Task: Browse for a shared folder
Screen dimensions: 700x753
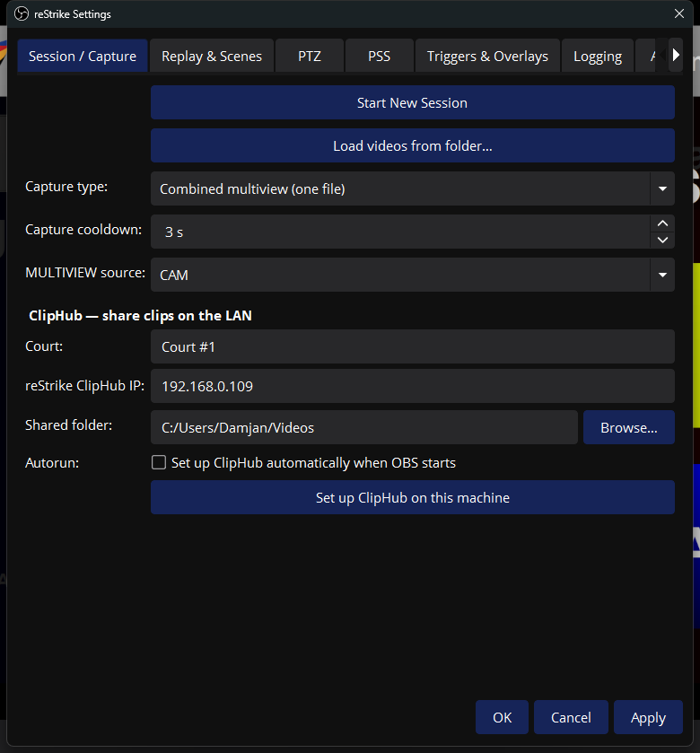Action: coord(629,427)
